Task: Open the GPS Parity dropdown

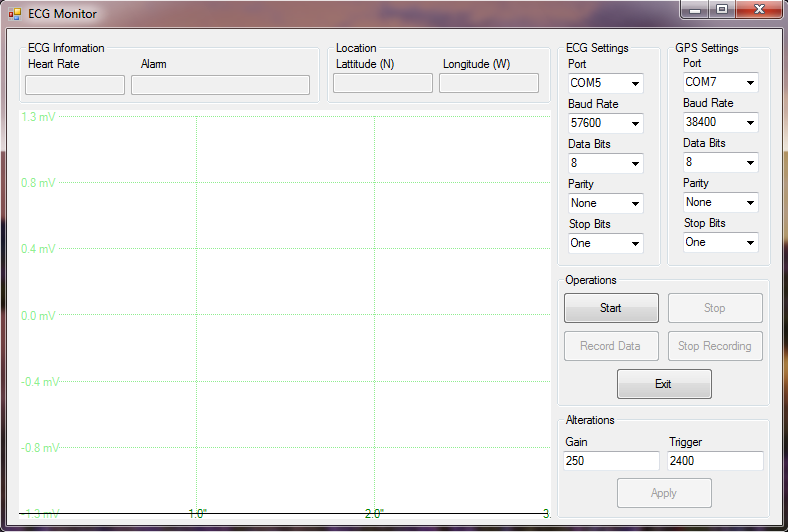Action: click(x=721, y=202)
